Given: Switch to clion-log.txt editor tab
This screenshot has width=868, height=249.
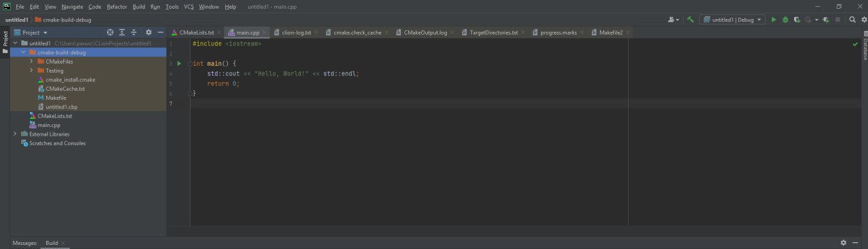Looking at the screenshot, I should coord(296,32).
